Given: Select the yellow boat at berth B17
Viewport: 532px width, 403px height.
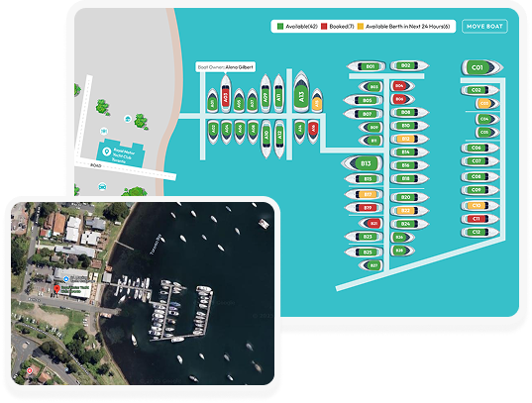Looking at the screenshot, I should pyautogui.click(x=364, y=194).
